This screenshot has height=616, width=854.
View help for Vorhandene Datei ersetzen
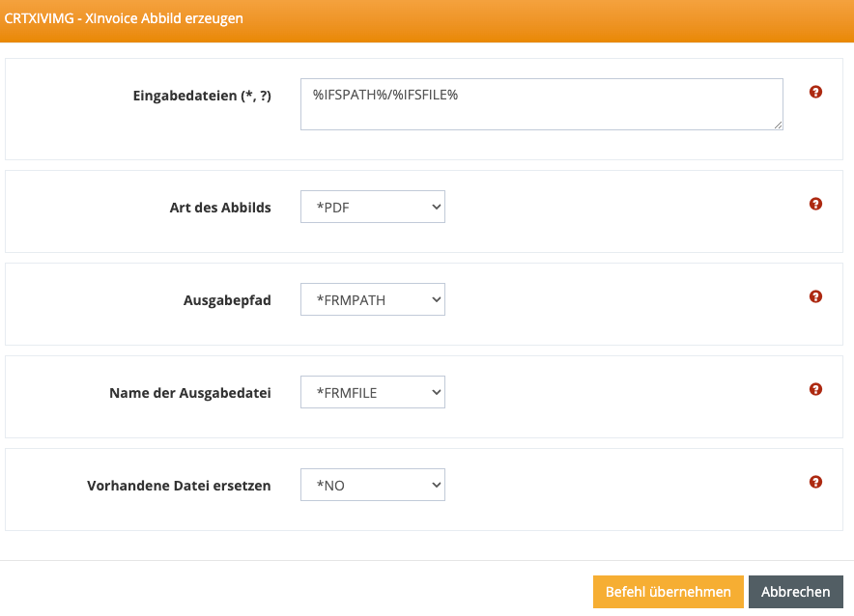point(815,482)
